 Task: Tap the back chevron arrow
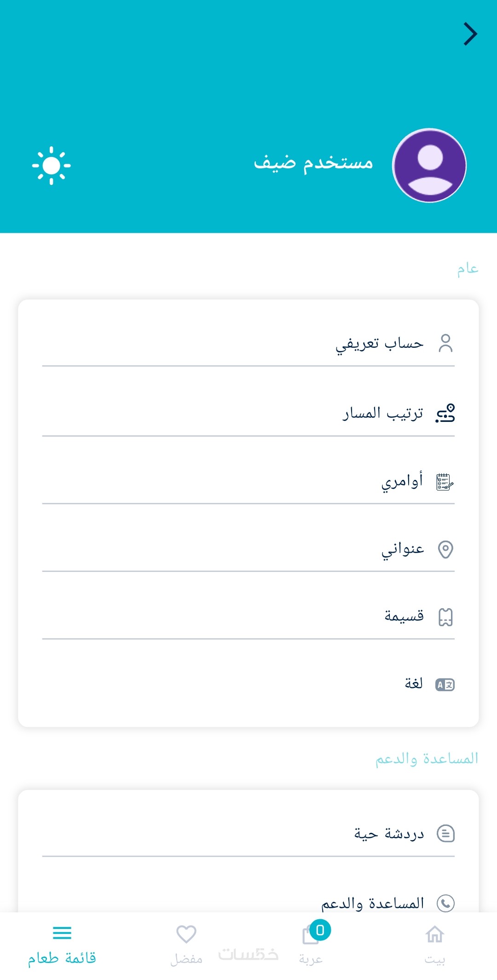click(x=470, y=34)
